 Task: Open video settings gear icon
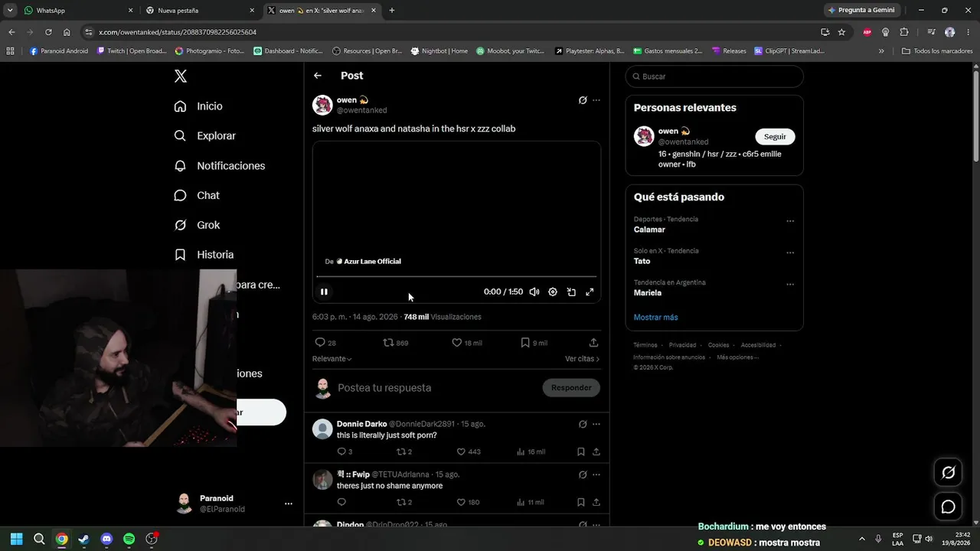click(x=553, y=292)
